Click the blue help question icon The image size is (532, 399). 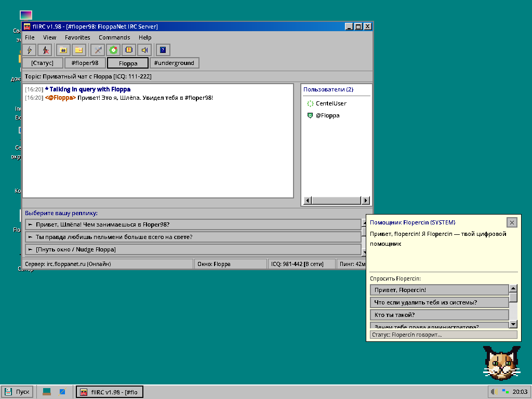tap(163, 50)
